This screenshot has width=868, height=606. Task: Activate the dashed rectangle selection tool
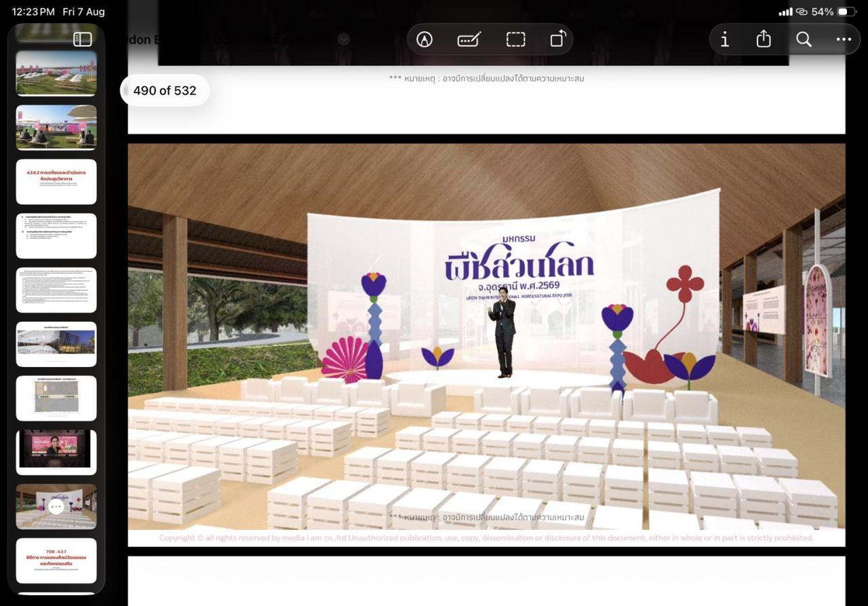tap(516, 39)
